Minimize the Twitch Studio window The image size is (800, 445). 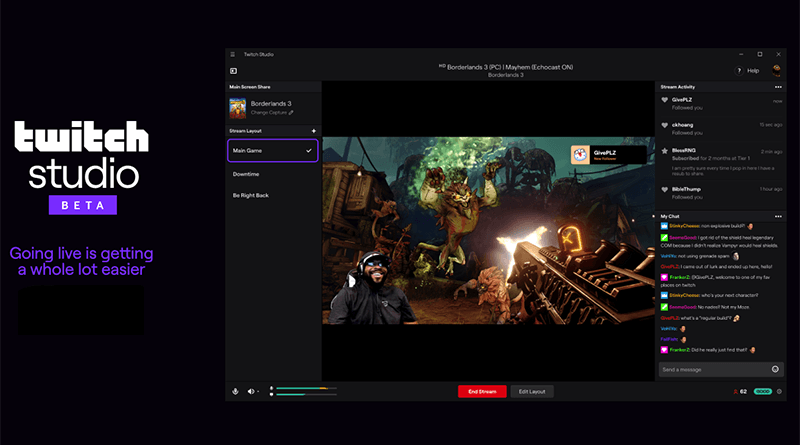click(741, 54)
